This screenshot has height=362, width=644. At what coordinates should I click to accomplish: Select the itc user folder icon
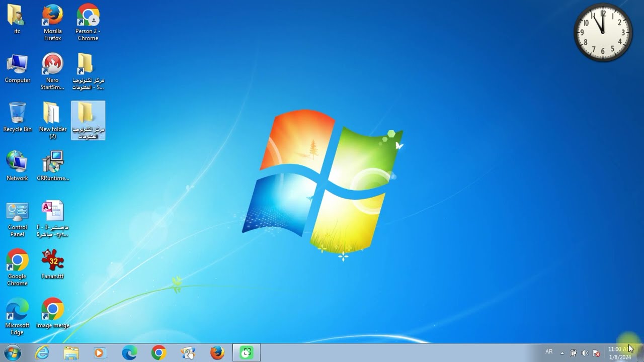(x=17, y=19)
